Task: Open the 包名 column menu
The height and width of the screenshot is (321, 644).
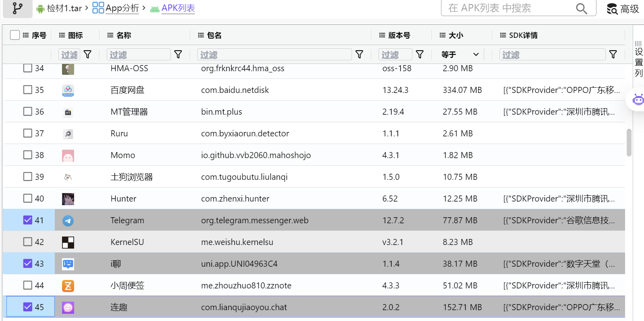Action: point(201,35)
